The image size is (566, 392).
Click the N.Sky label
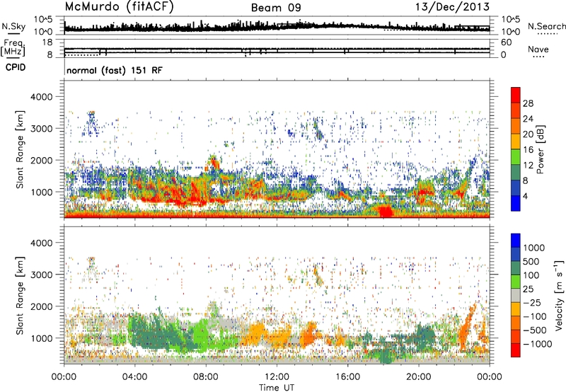click(13, 26)
